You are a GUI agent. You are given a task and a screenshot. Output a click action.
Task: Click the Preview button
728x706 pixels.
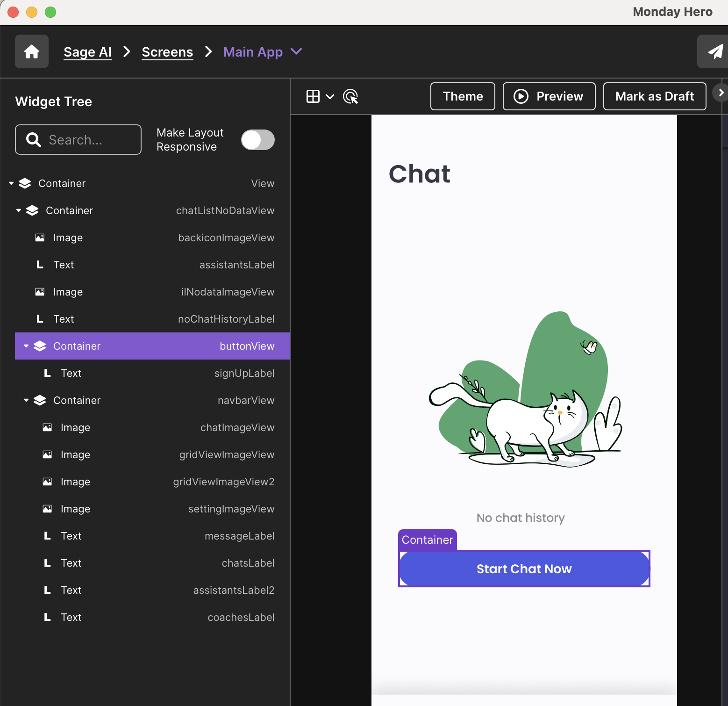[549, 96]
